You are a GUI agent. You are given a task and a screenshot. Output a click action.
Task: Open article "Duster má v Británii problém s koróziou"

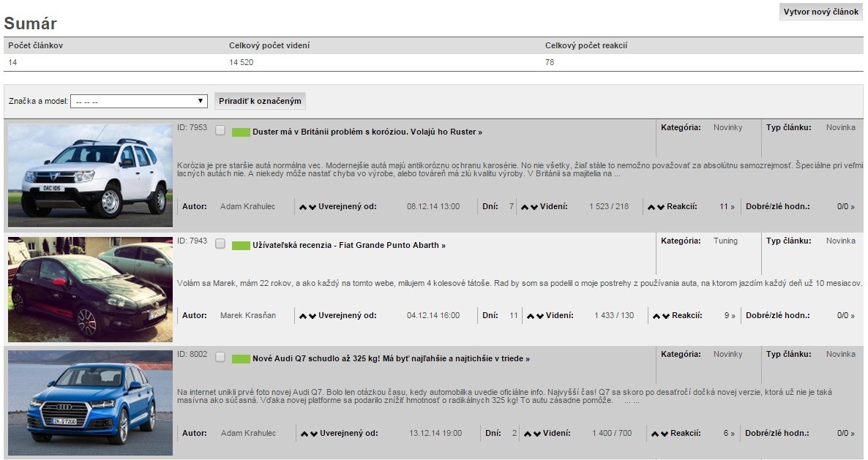pyautogui.click(x=367, y=132)
